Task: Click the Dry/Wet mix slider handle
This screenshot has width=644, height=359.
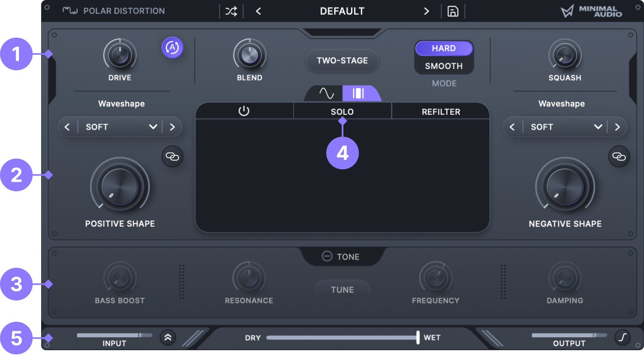Action: pyautogui.click(x=418, y=337)
